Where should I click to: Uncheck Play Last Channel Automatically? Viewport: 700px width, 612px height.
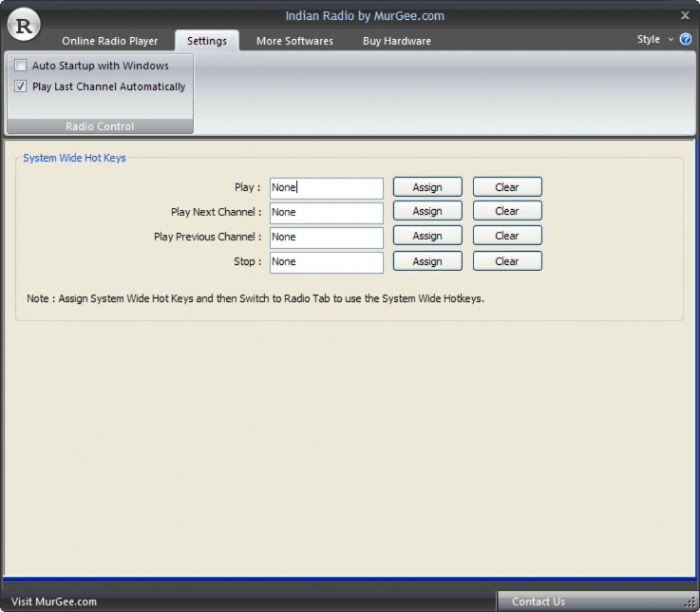tap(21, 86)
